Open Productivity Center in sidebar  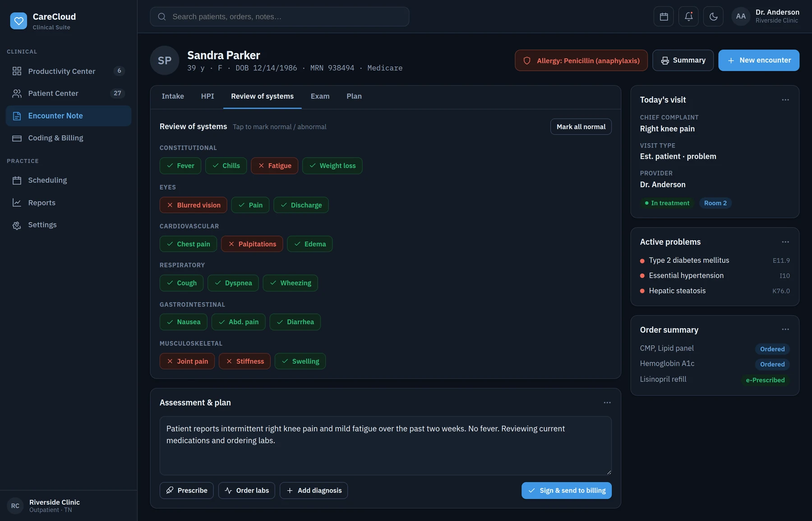click(69, 71)
